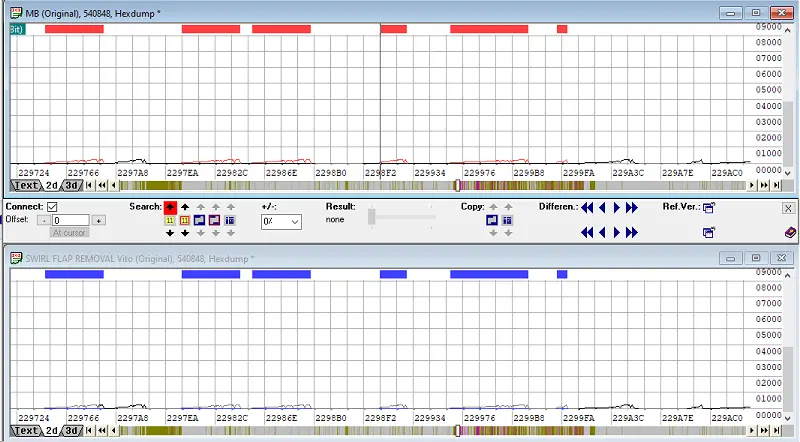Select the plain yellow 11 search icon
The height and width of the screenshot is (442, 800).
pyautogui.click(x=170, y=220)
